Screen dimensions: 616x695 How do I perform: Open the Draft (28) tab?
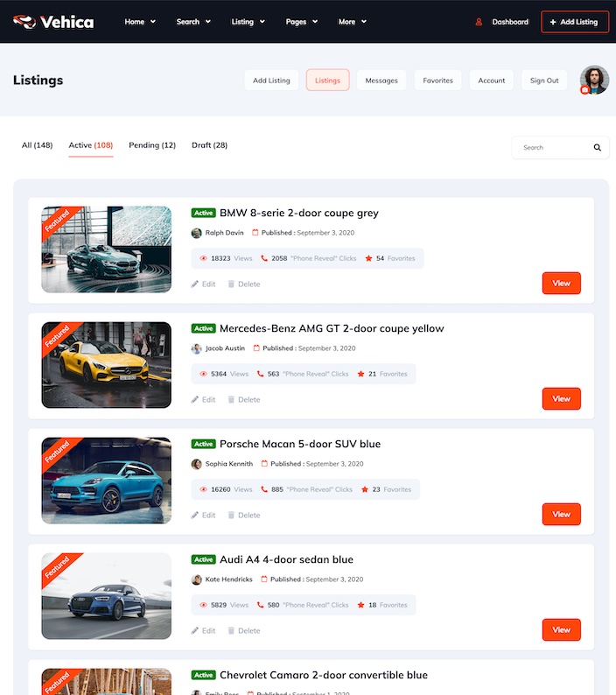[210, 145]
